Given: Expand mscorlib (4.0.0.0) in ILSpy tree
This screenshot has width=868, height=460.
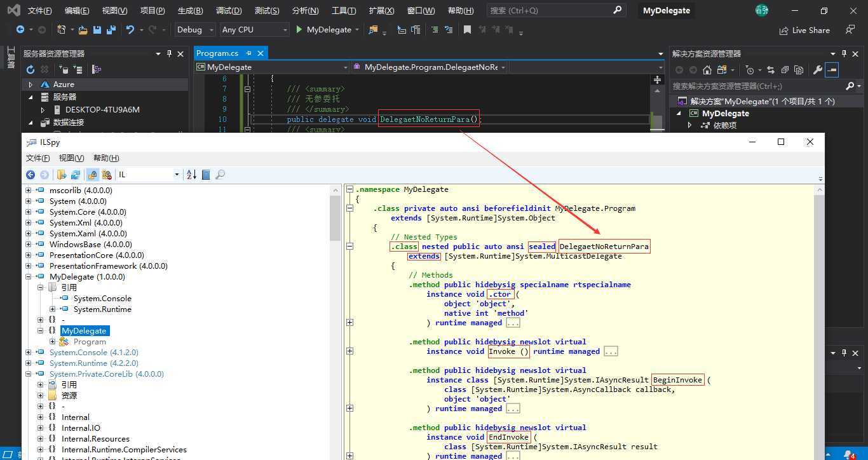Looking at the screenshot, I should pos(28,190).
